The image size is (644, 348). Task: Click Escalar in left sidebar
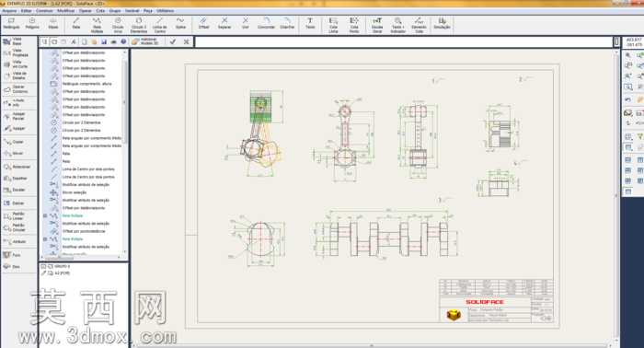(x=15, y=190)
